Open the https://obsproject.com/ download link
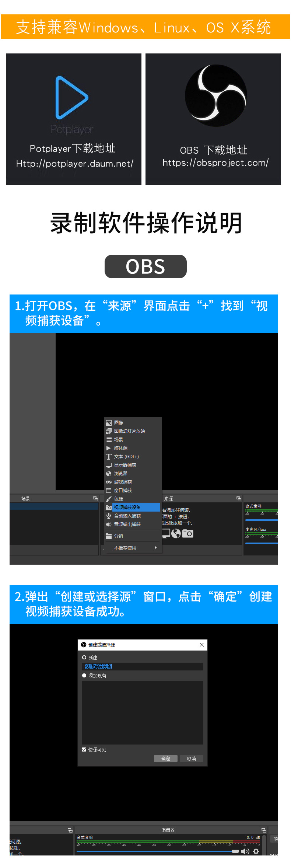 (215, 163)
